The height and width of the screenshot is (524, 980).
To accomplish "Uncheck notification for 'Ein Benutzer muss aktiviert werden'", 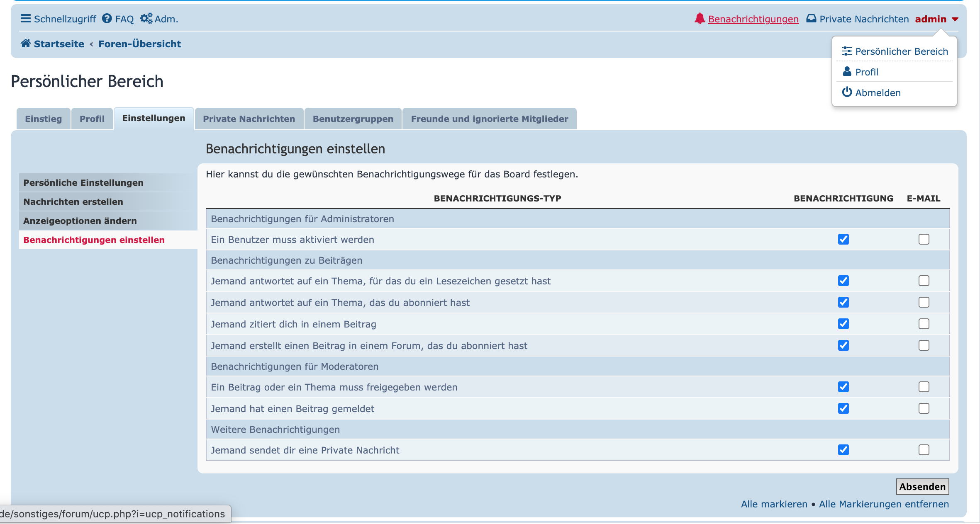I will click(x=843, y=239).
